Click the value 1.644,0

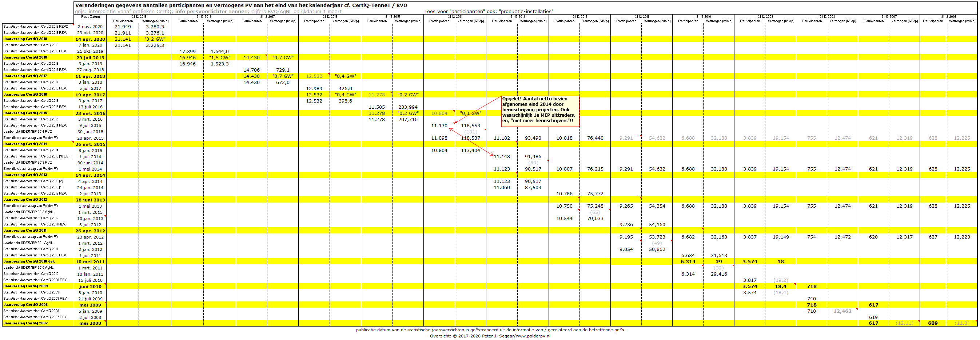coord(220,51)
